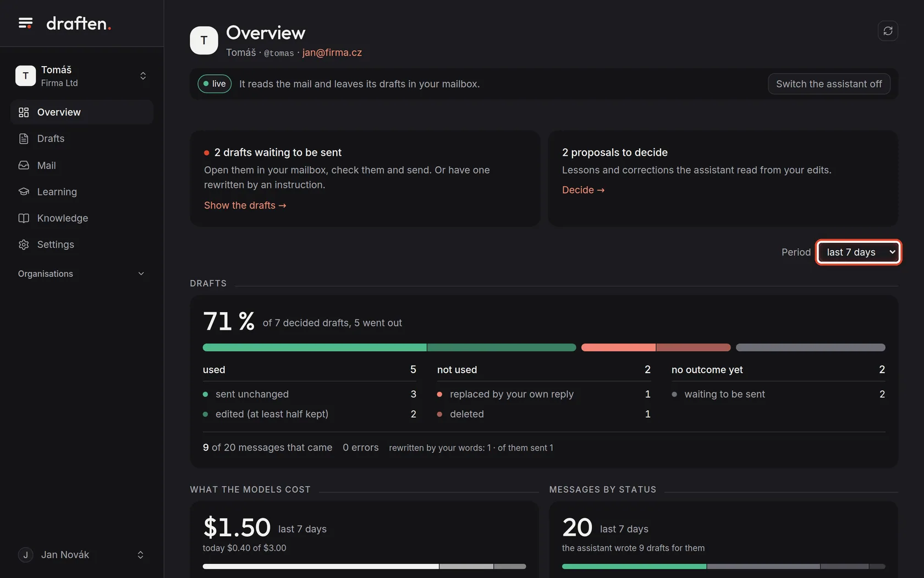Click the used total row
924x578 pixels.
tap(310, 370)
